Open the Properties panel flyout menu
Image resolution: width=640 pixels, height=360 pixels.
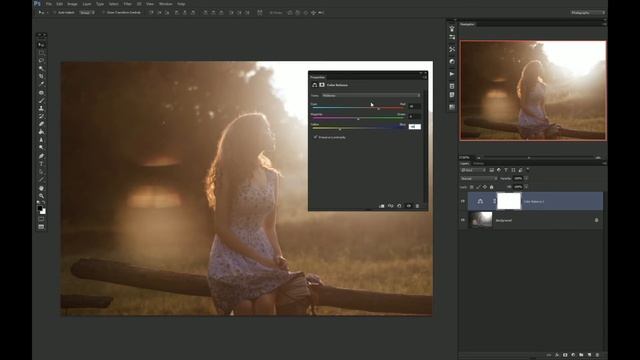click(425, 77)
